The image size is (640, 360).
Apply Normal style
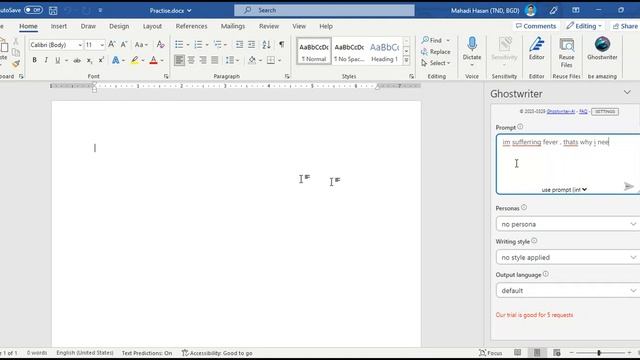(313, 51)
